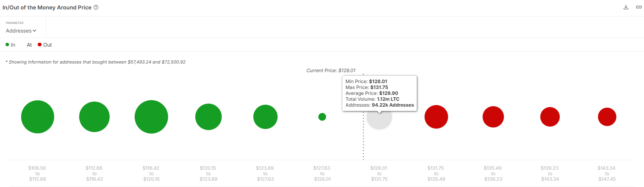The height and width of the screenshot is (187, 644).
Task: Select the red bubble for $131.75 to $135.49
Action: (x=436, y=117)
